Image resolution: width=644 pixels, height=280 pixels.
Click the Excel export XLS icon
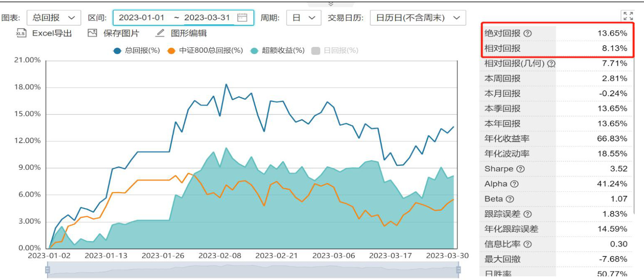[21, 33]
